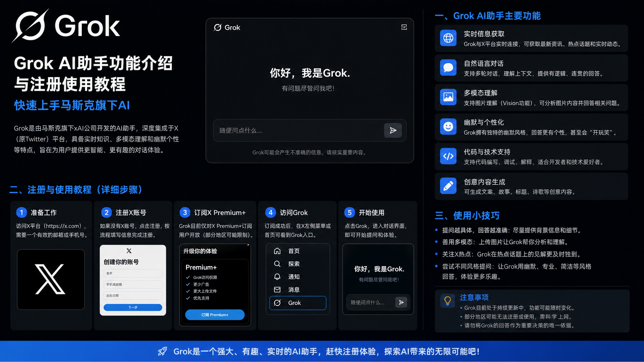This screenshot has height=362, width=644.
Task: Focus the input field in step 5 chat preview
Action: pos(378,302)
